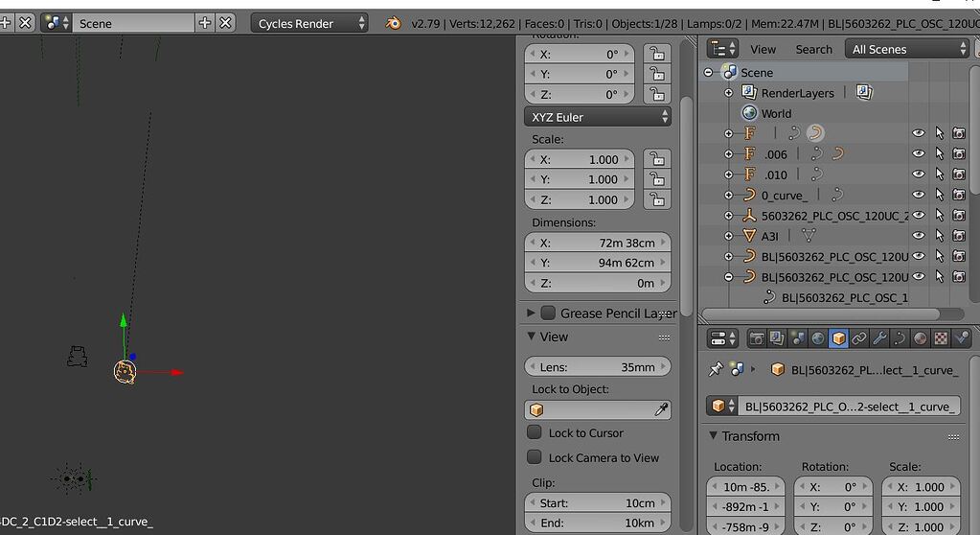This screenshot has width=980, height=535.
Task: Open the Properties editor type selector
Action: click(724, 338)
